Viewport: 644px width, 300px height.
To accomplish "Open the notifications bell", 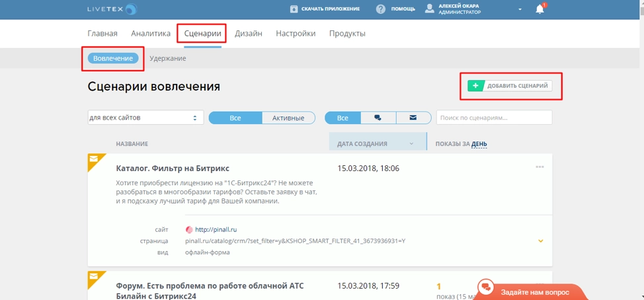I will (540, 9).
